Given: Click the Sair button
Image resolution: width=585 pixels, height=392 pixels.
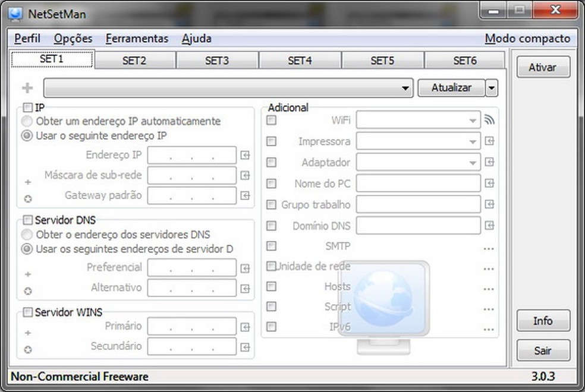Looking at the screenshot, I should [x=543, y=350].
